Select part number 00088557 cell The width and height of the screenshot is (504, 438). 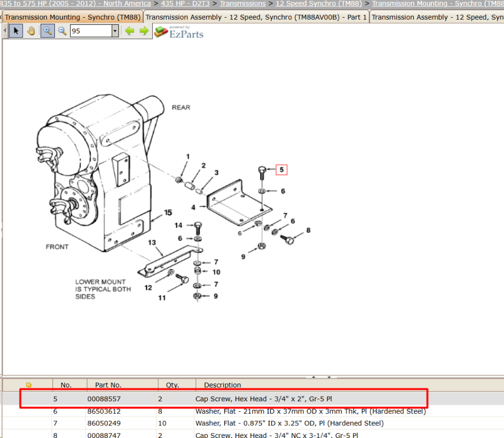tap(104, 399)
